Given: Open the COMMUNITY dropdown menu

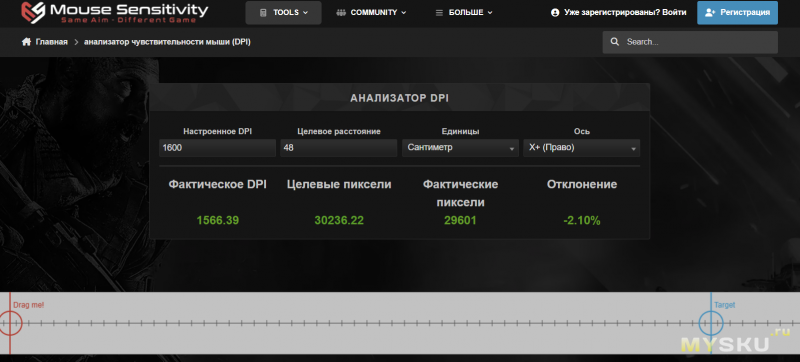Looking at the screenshot, I should click(x=371, y=13).
